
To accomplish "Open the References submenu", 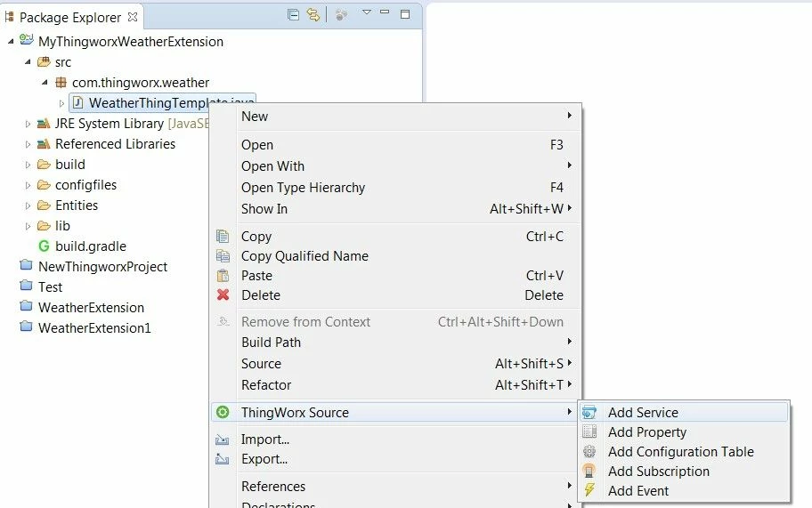I will pyautogui.click(x=395, y=487).
